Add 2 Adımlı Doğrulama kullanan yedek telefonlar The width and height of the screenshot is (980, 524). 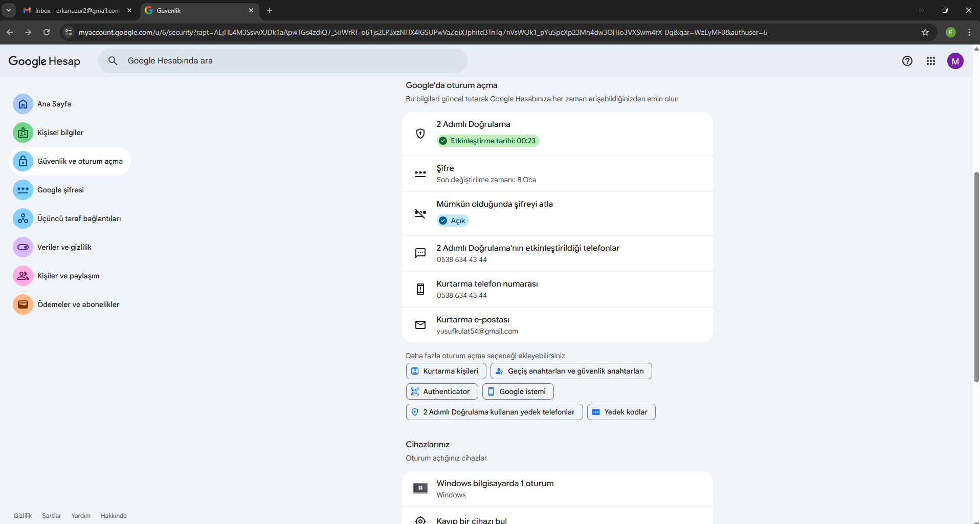coord(495,412)
